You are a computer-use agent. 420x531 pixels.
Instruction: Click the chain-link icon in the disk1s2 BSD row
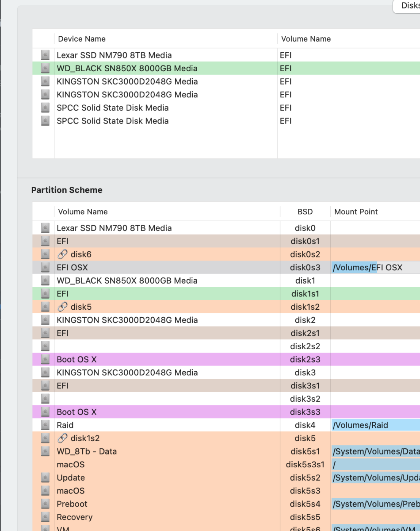pos(63,307)
